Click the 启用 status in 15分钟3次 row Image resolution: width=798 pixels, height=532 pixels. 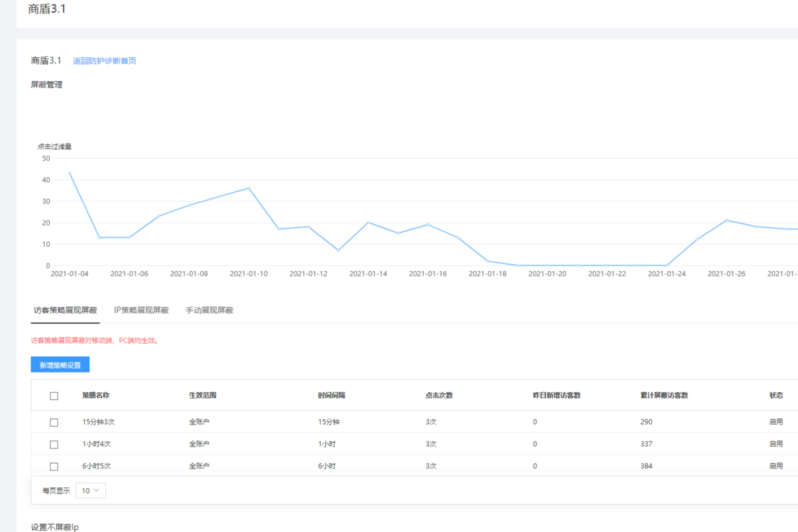pos(776,422)
